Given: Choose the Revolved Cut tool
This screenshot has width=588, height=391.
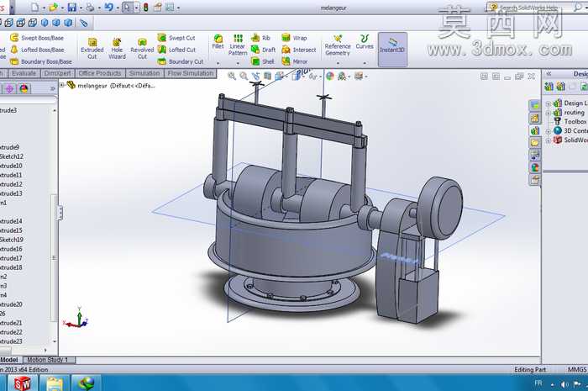Looking at the screenshot, I should 142,49.
